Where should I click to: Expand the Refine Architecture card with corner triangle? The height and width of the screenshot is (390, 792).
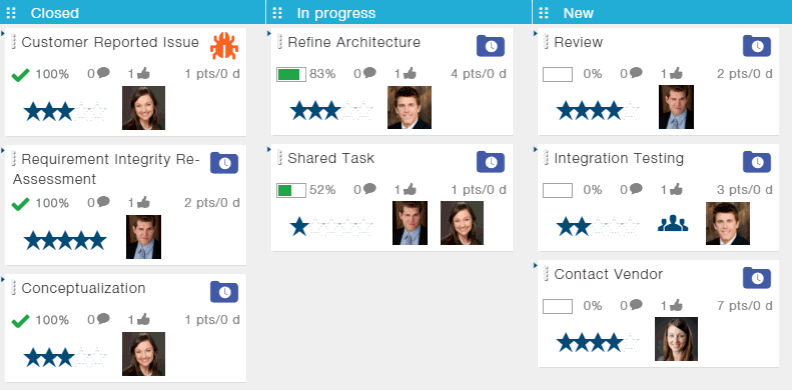[x=269, y=33]
